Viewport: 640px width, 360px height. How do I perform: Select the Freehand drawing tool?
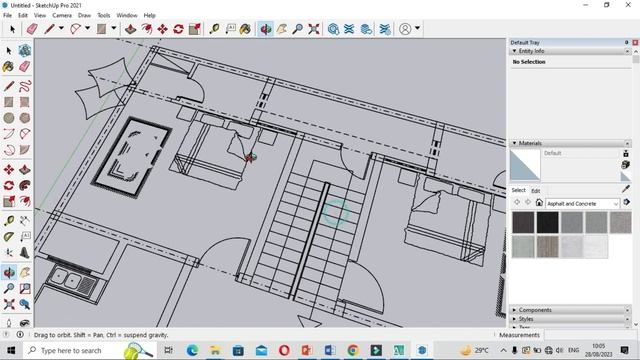tap(24, 86)
